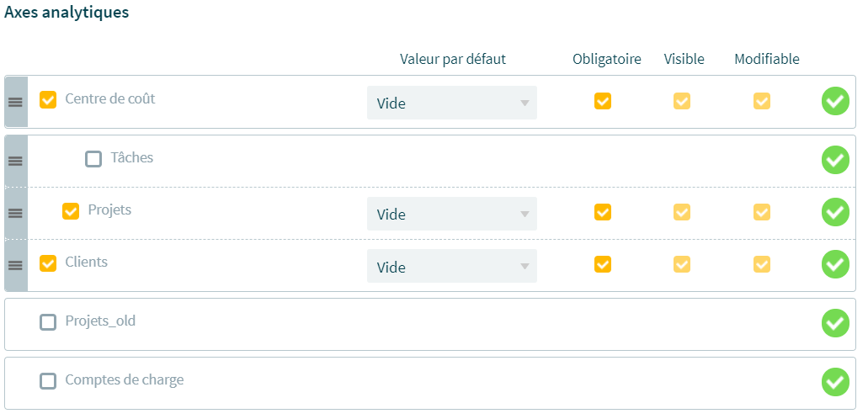Screen dimensions: 868x419
Task: Click the drag handle beside Clients row
Action: point(15,266)
